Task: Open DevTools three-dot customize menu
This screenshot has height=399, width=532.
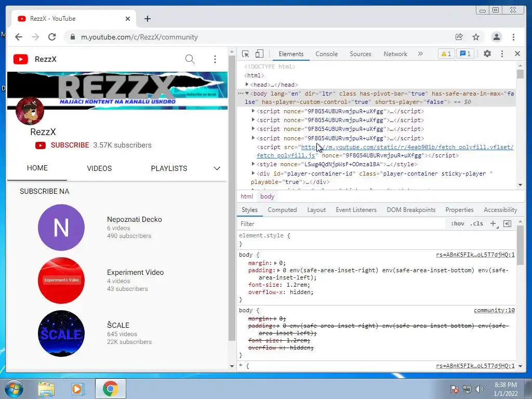Action: (x=502, y=54)
